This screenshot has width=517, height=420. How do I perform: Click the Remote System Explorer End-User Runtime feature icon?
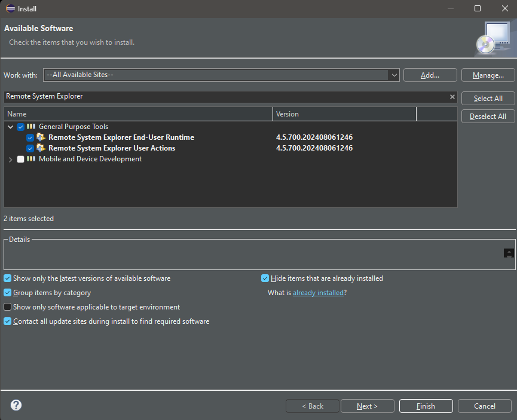[x=41, y=137]
